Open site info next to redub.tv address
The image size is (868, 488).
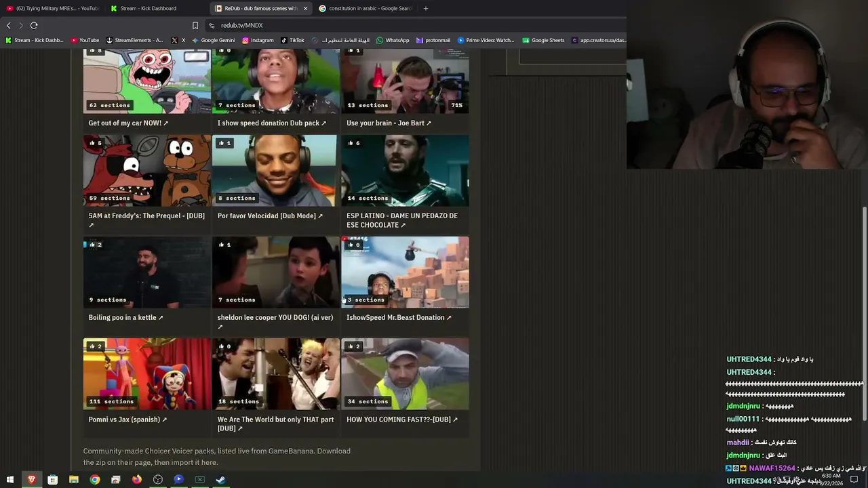[212, 26]
